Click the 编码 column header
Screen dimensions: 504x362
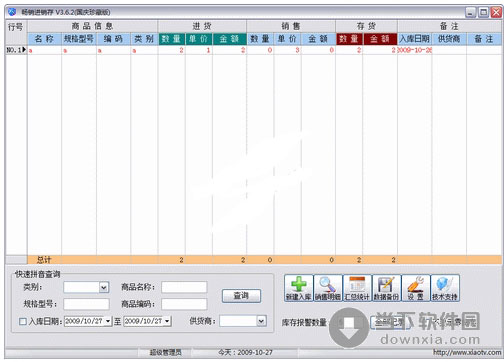114,39
